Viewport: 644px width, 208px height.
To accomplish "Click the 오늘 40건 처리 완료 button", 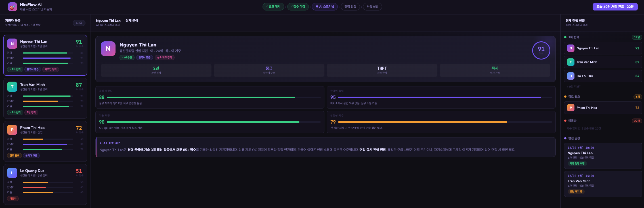I will [x=615, y=7].
